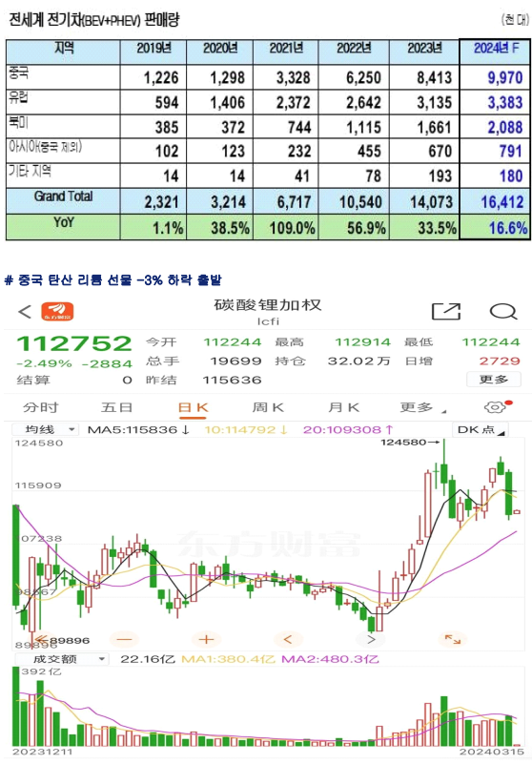Open the 均线 indicator dropdown
532x764 pixels.
45,430
